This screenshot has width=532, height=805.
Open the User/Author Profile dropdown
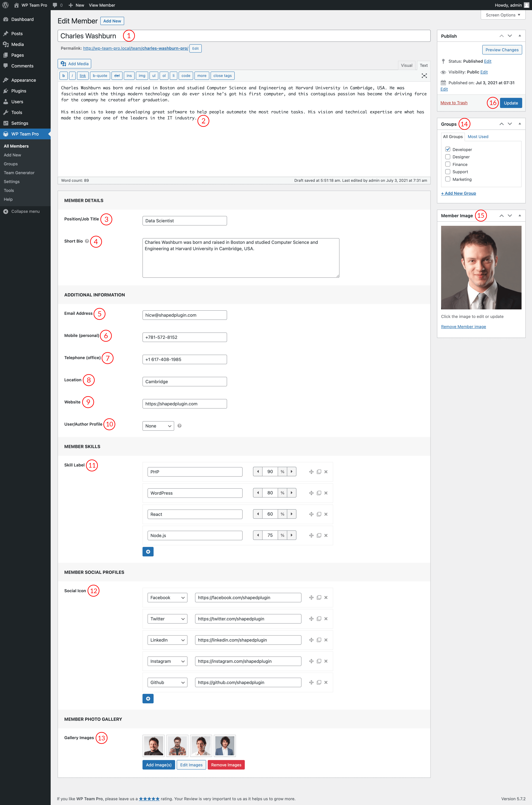[158, 426]
